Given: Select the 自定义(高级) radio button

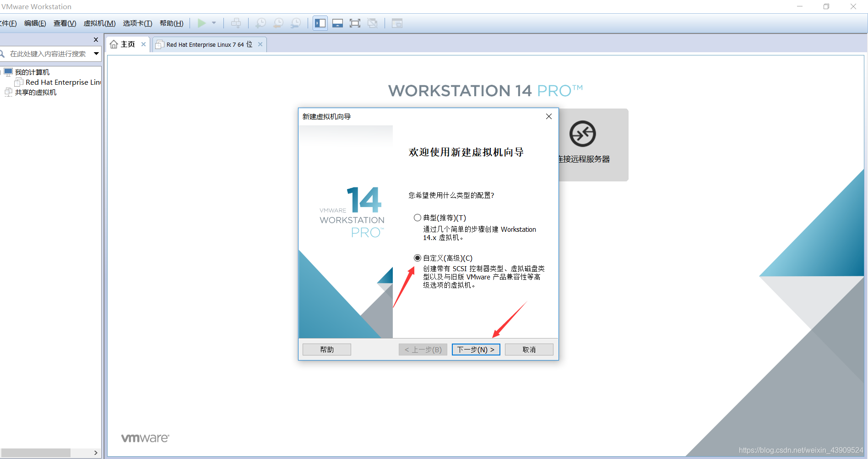Looking at the screenshot, I should pyautogui.click(x=418, y=258).
